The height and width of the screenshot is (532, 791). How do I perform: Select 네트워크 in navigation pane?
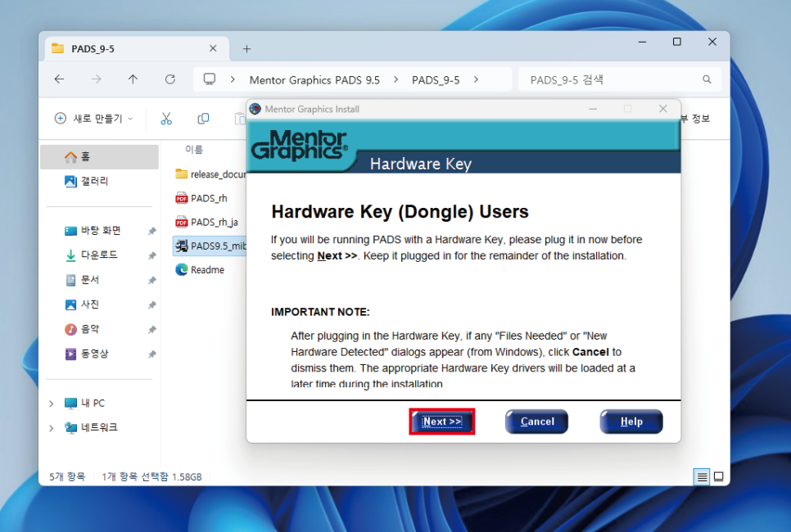coord(92,427)
